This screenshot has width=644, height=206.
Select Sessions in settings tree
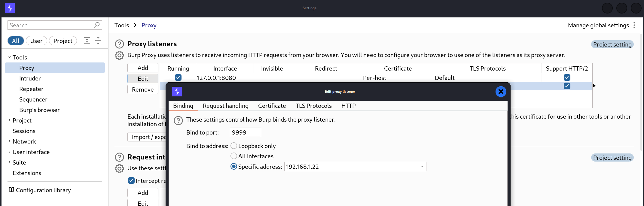point(24,131)
